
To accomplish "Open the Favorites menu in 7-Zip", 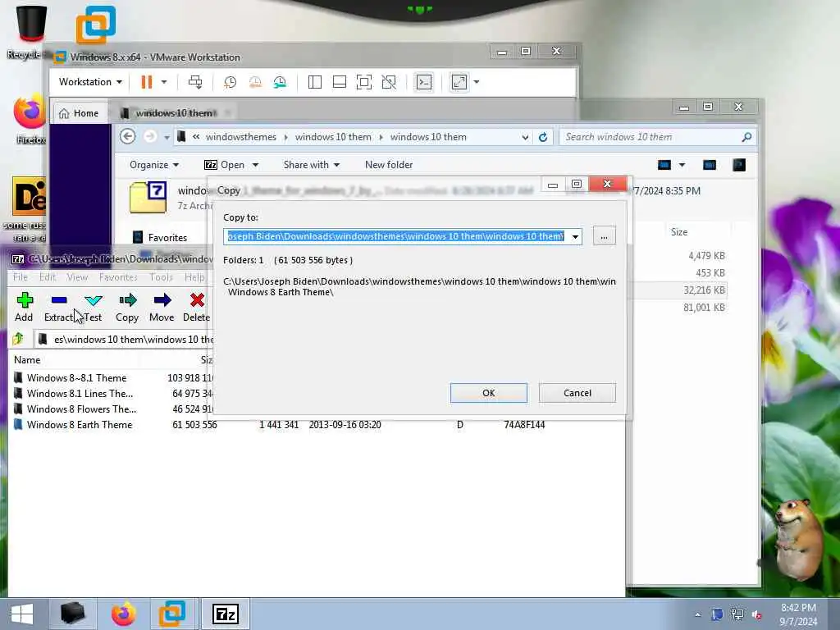I will coord(118,277).
